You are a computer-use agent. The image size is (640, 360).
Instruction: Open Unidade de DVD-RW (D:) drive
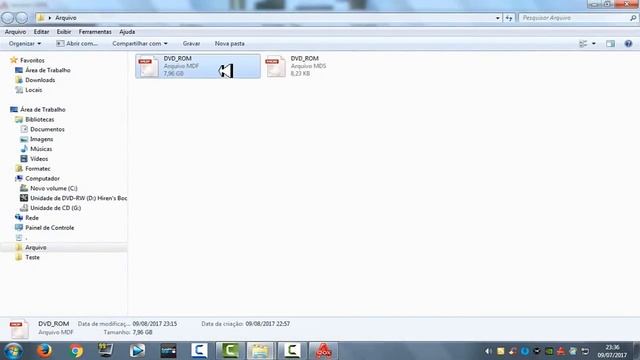pos(73,198)
